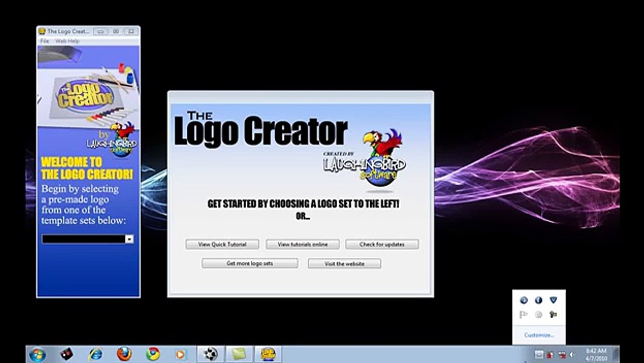Screen dimensions: 644x363
Task: Click the blue 'i' info tray icon
Action: click(x=539, y=300)
